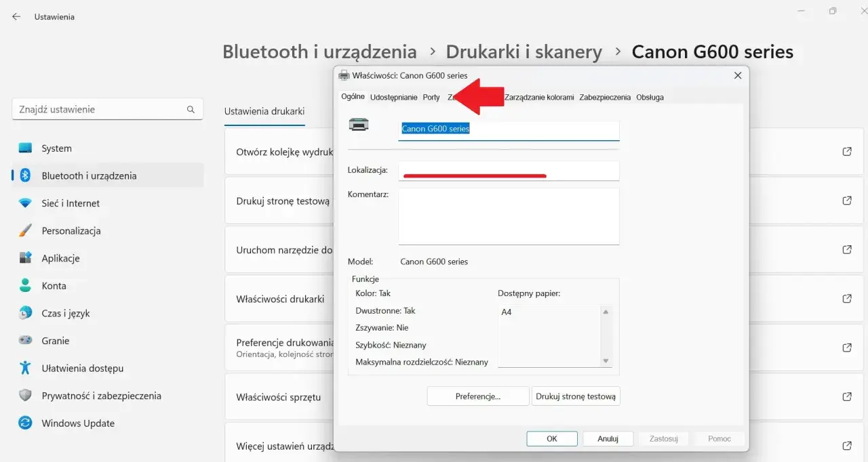Screen dimensions: 868x462
Task: Click the open-external icon for Właściwości sprzętu row
Action: coord(847,397)
